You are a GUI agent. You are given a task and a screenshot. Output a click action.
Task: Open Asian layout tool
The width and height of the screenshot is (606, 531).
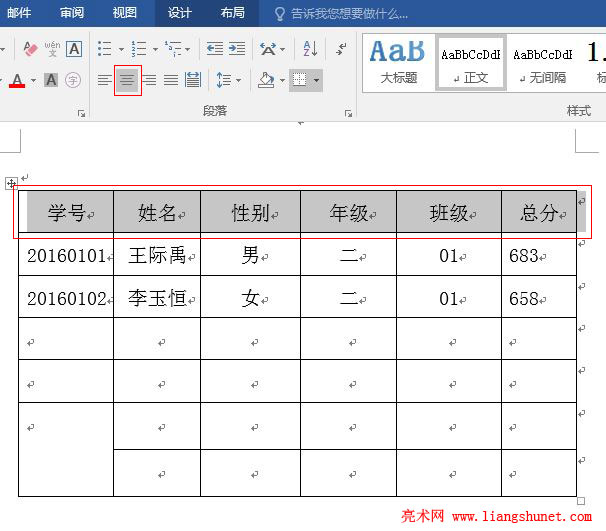pyautogui.click(x=268, y=49)
